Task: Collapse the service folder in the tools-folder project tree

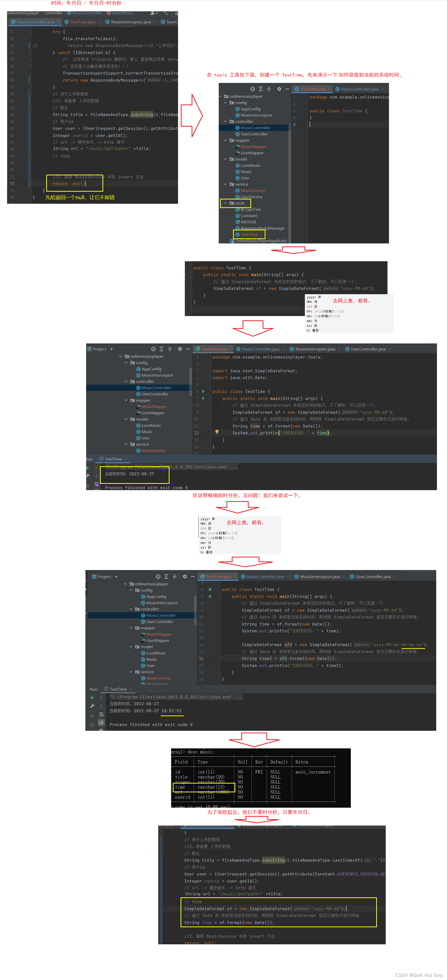Action: 226,184
